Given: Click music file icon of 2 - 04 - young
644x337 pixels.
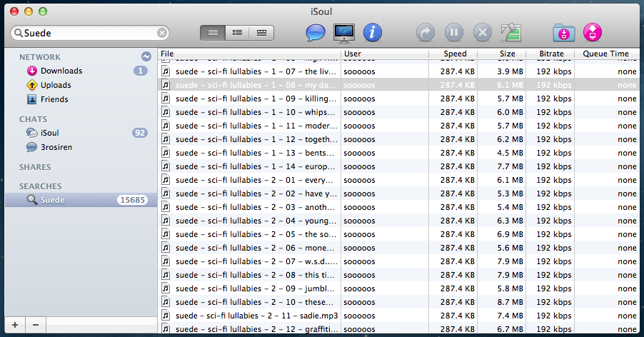Looking at the screenshot, I should 166,221.
